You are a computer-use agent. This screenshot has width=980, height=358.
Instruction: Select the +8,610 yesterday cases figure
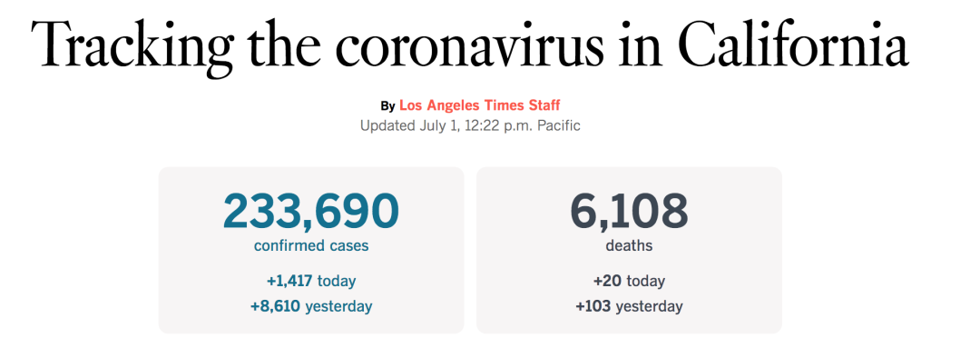point(311,307)
